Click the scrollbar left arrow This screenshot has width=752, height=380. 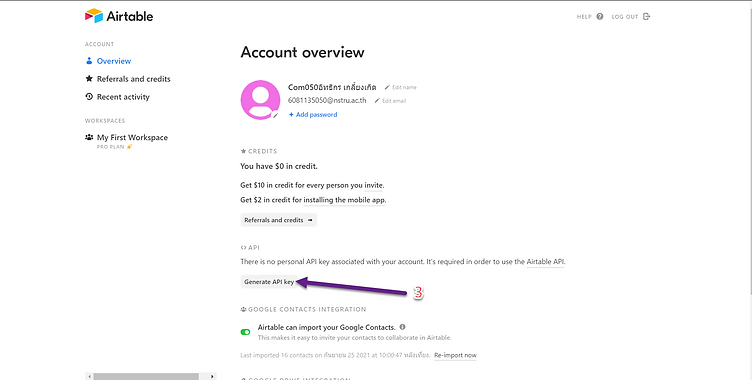[x=89, y=377]
